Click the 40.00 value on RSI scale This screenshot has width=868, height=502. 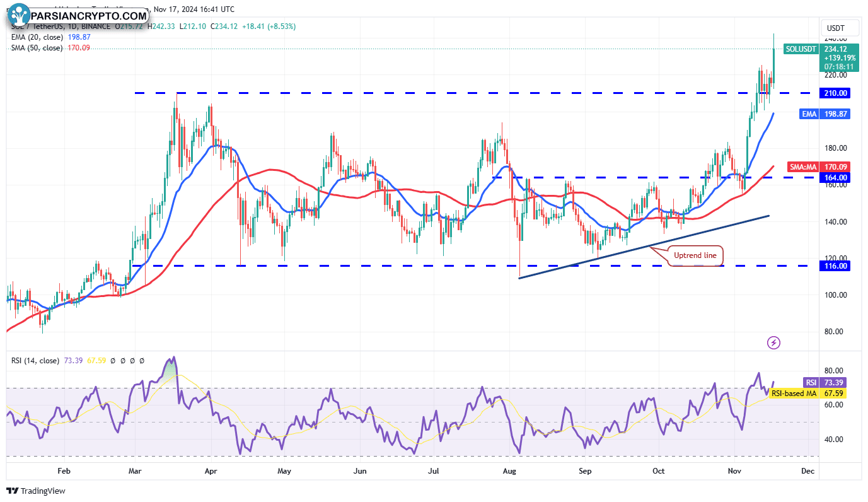(x=835, y=440)
